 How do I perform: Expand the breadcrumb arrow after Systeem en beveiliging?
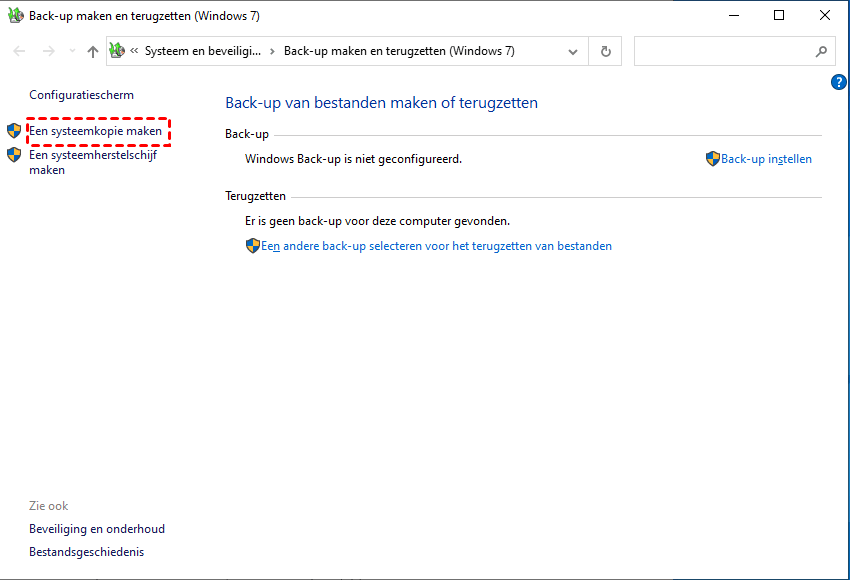(x=272, y=51)
